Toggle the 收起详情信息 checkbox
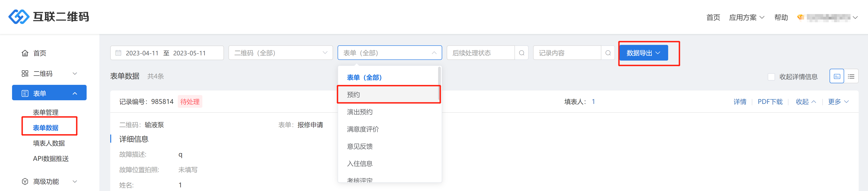Screen dimensions: 868x191 (x=771, y=77)
